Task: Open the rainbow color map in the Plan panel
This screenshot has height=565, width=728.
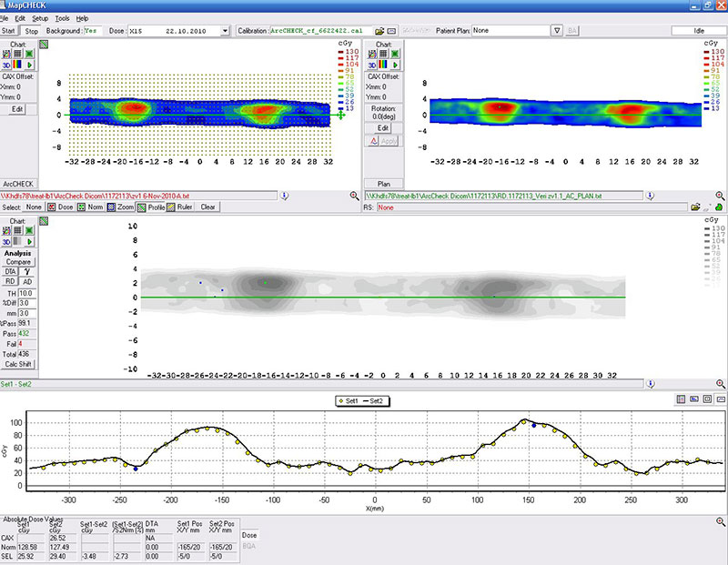Action: (383, 65)
